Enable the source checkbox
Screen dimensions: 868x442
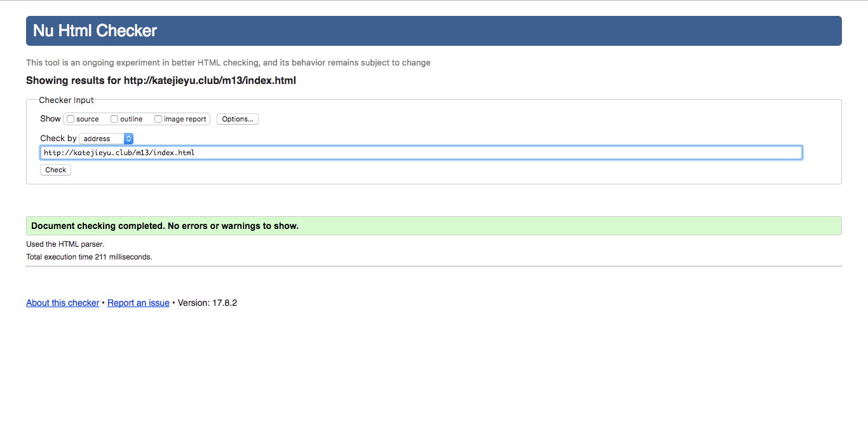tap(71, 119)
